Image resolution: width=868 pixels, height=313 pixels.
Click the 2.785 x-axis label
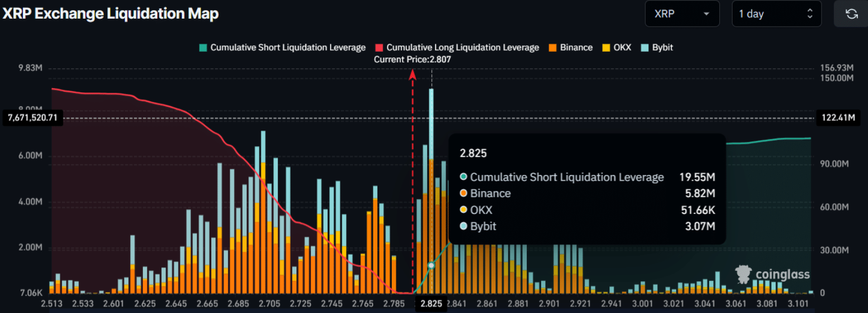[394, 303]
